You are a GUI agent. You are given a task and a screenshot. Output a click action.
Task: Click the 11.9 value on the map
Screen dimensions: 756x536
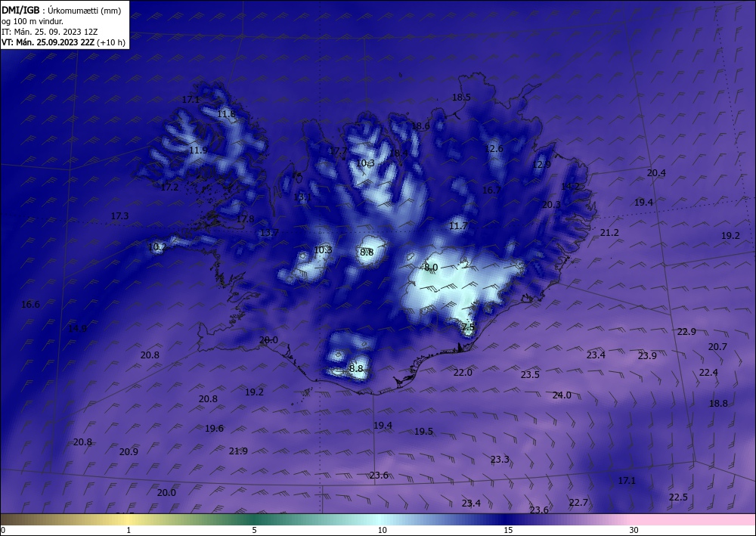pos(198,150)
